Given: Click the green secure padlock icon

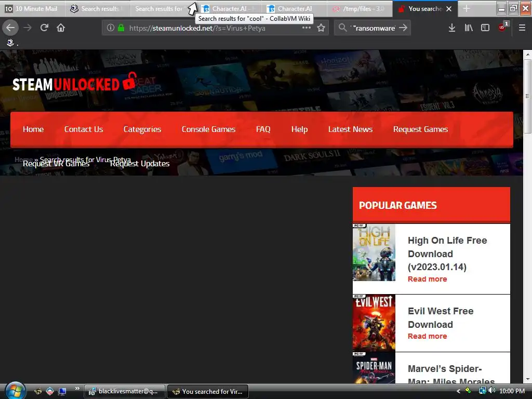Looking at the screenshot, I should pos(121,28).
